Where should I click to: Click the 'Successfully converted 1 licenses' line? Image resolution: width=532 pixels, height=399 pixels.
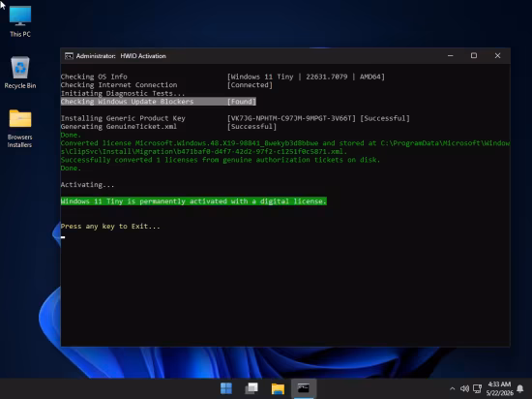(x=221, y=160)
